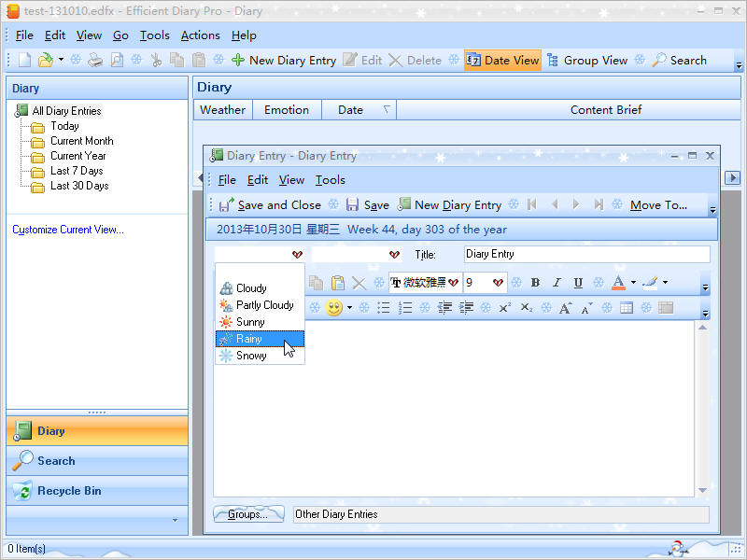The height and width of the screenshot is (560, 747).
Task: Toggle bold formatting in diary editor
Action: 535,283
